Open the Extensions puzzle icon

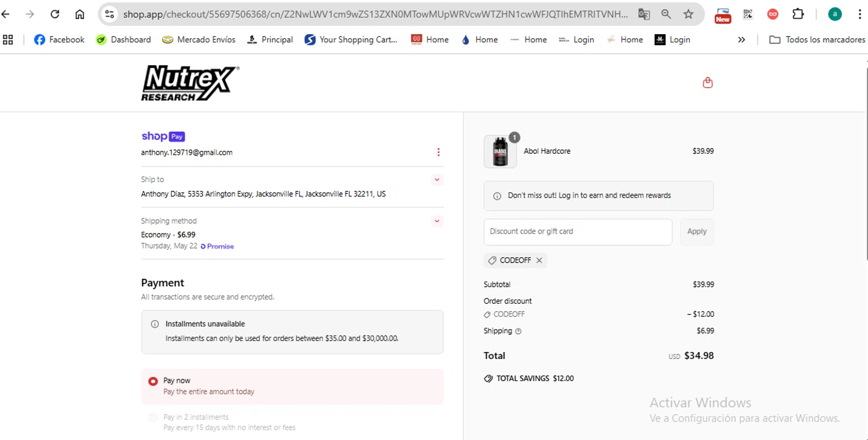click(x=798, y=14)
